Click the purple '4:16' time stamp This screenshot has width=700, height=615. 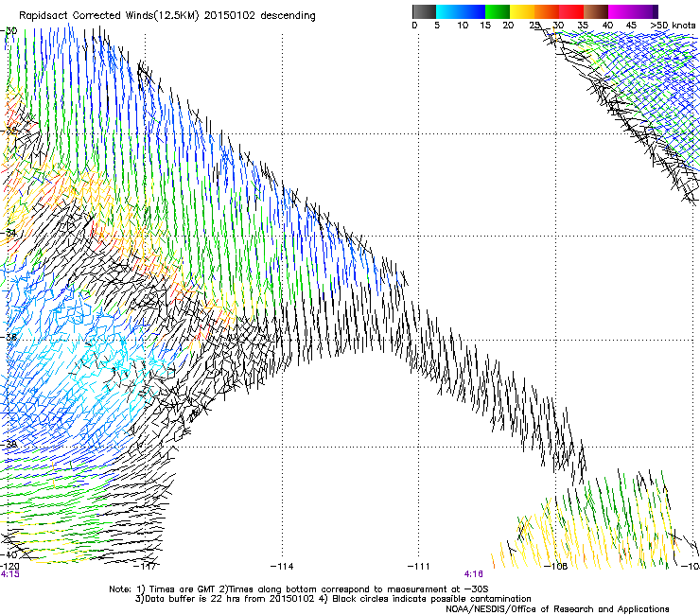coord(473,574)
